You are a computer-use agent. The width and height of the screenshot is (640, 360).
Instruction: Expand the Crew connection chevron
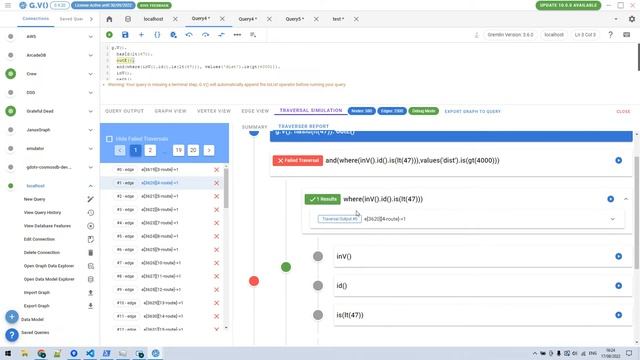pyautogui.click(x=91, y=74)
